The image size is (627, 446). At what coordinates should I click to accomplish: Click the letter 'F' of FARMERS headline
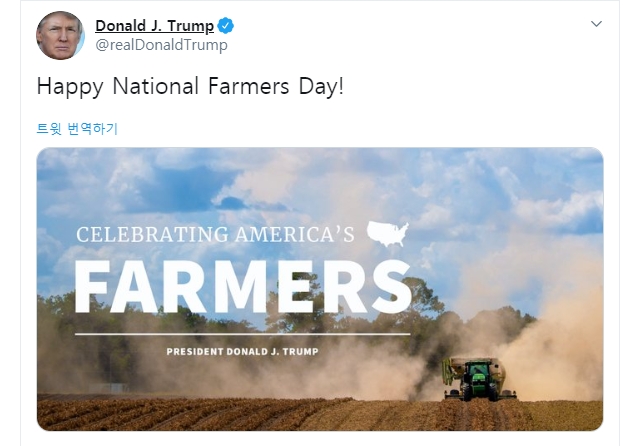click(x=97, y=286)
